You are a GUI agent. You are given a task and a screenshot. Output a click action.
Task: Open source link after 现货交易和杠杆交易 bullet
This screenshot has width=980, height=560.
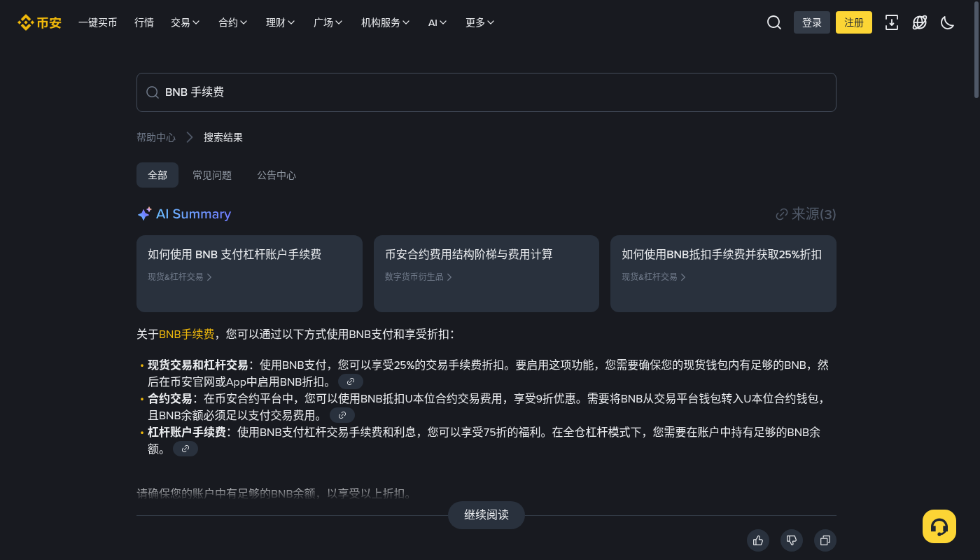[x=351, y=381]
